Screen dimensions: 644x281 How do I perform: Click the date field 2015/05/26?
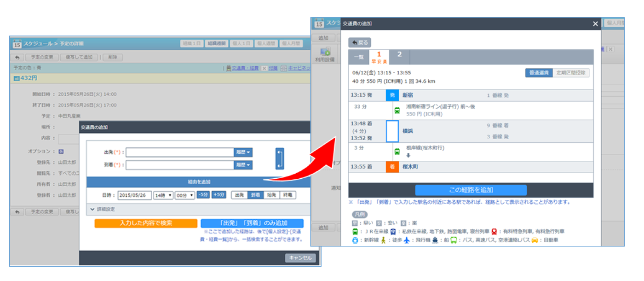[x=135, y=195]
